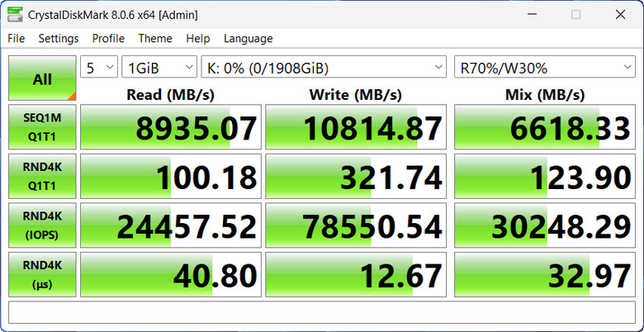644x332 pixels.
Task: Click the RND4K (IOPS) test button
Action: [x=42, y=225]
